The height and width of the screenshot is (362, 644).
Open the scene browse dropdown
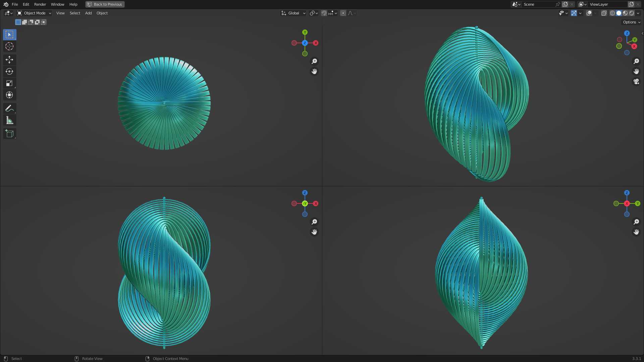[x=516, y=4]
